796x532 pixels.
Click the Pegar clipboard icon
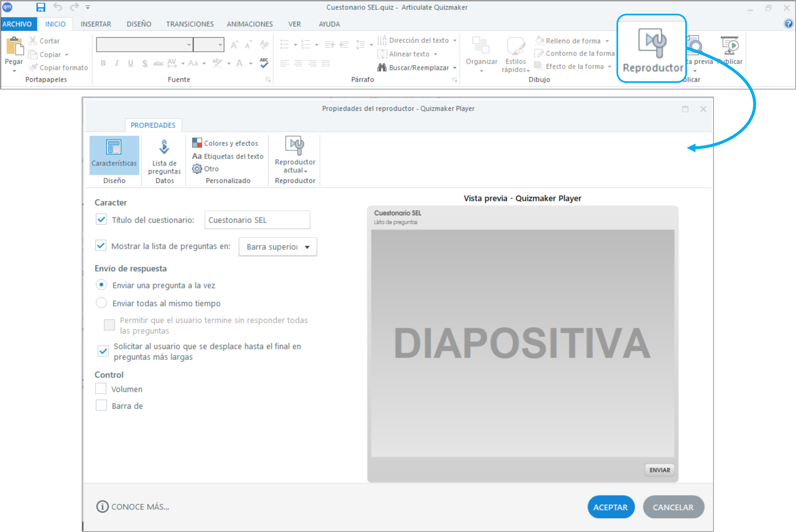point(14,46)
